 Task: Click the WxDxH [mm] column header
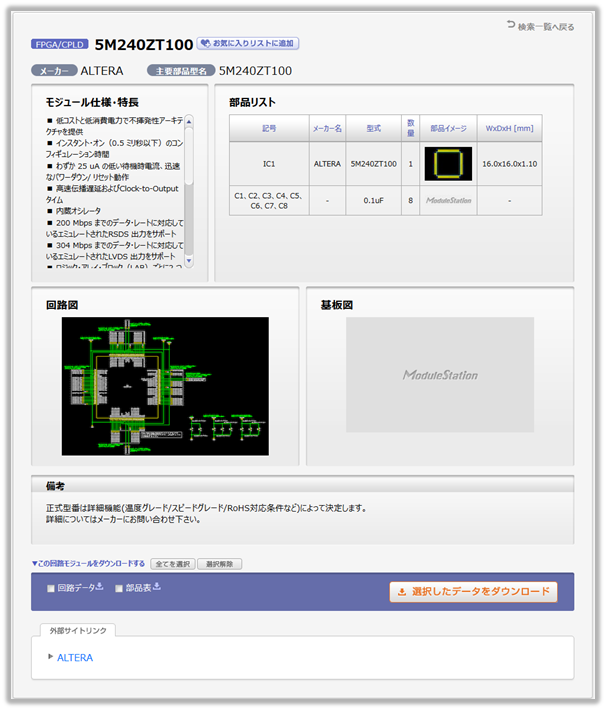click(510, 128)
